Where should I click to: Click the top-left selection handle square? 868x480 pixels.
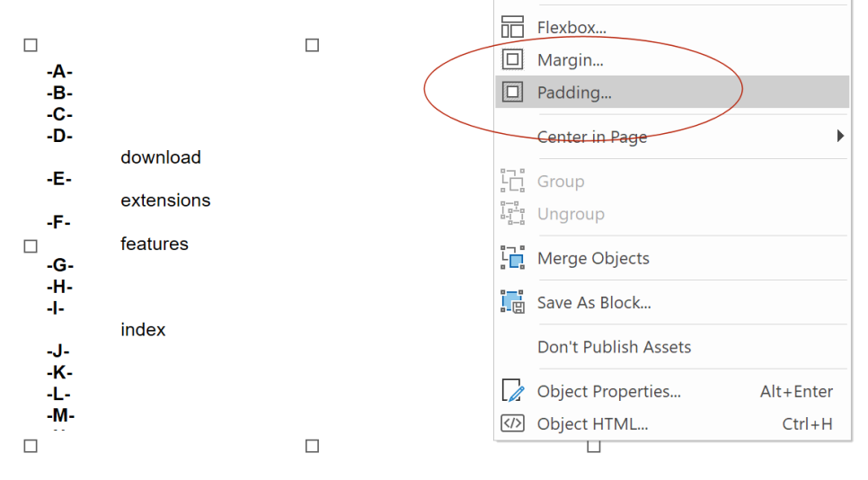coord(31,45)
